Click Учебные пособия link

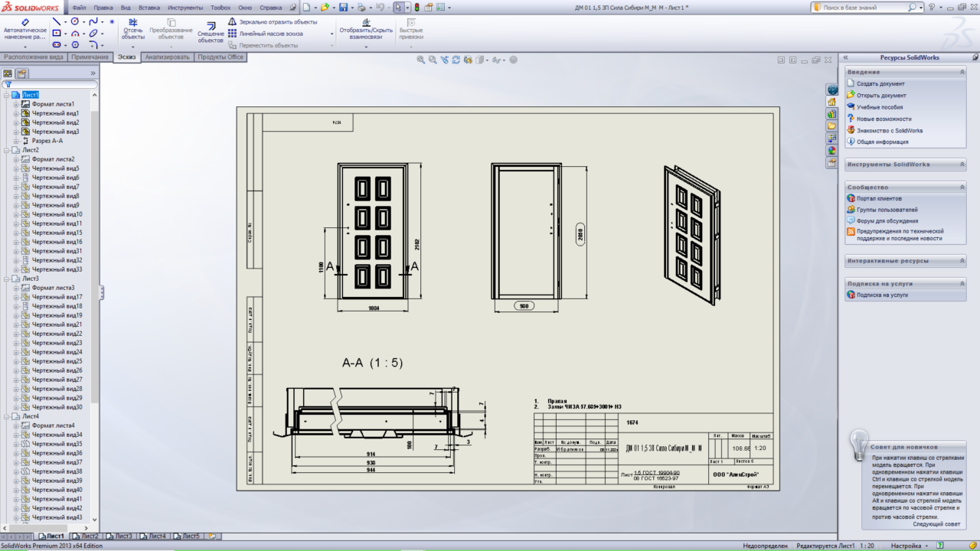(880, 107)
